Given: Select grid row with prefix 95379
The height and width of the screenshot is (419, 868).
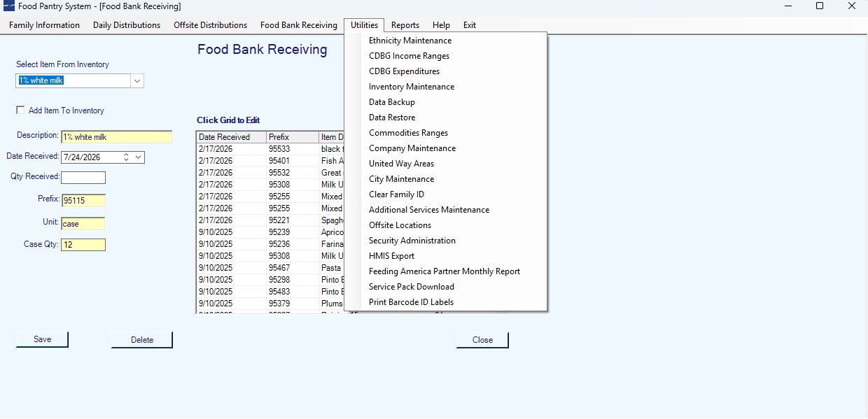Looking at the screenshot, I should point(270,304).
